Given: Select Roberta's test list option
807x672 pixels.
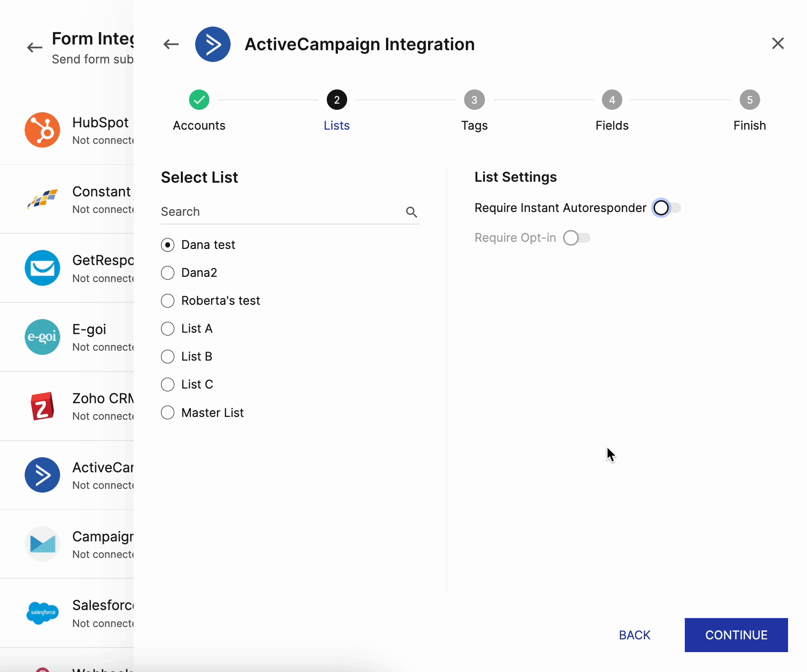Looking at the screenshot, I should tap(168, 301).
